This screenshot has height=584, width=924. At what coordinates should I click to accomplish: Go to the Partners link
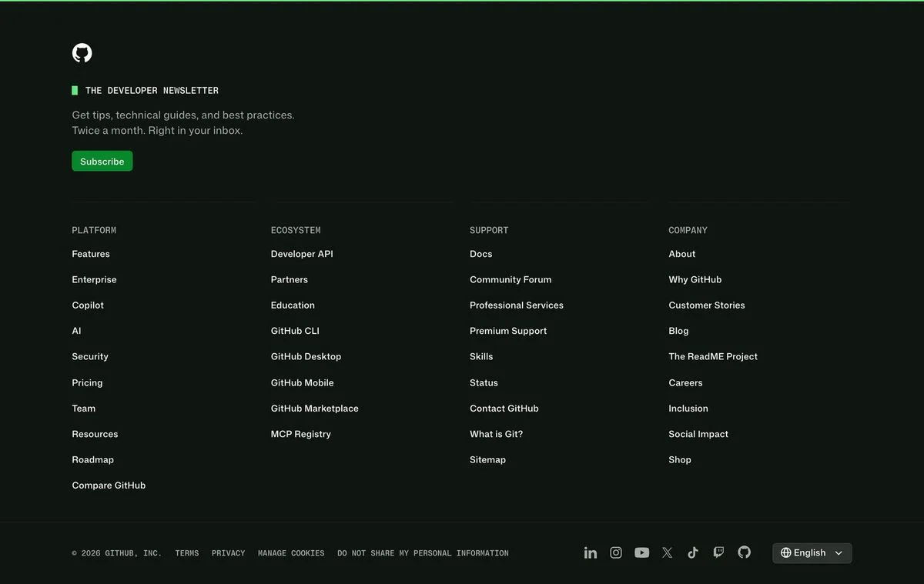[x=290, y=279]
